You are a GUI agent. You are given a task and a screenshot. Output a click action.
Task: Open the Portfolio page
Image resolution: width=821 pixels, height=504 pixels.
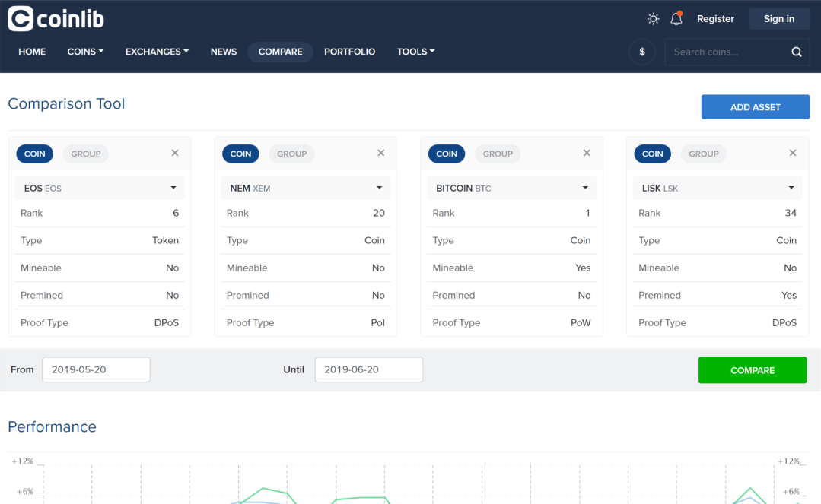point(349,52)
